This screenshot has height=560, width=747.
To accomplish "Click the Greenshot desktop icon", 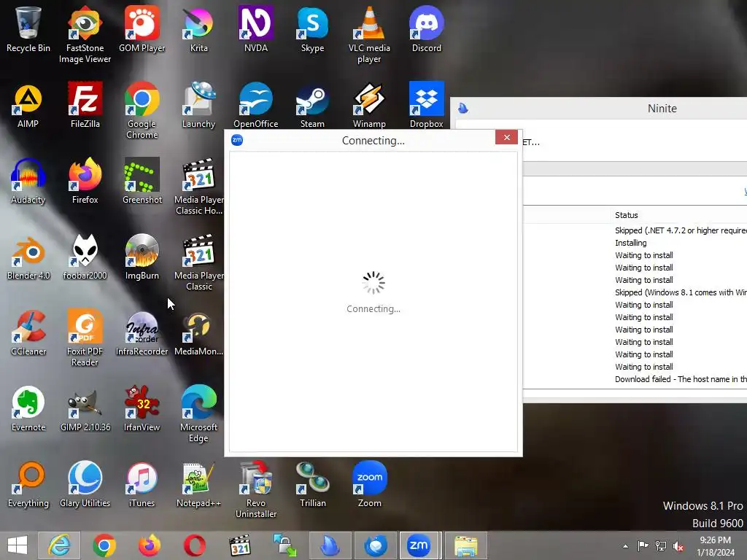I will (x=142, y=181).
